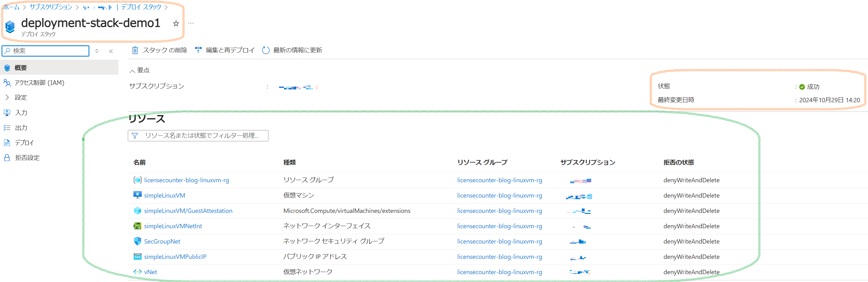Sort by the 種類 column header
This screenshot has width=868, height=282.
[x=289, y=163]
